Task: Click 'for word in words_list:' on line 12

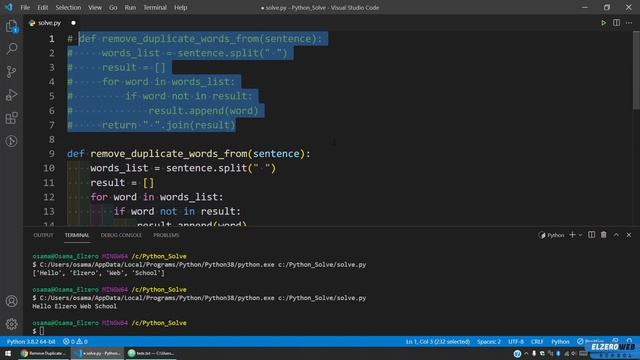Action: [x=157, y=197]
